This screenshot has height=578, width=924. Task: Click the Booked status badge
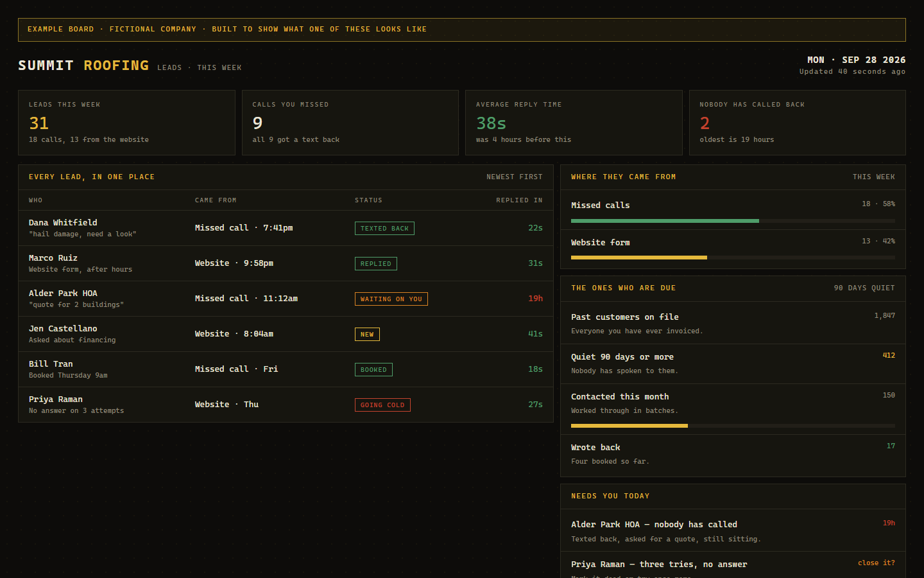(373, 369)
